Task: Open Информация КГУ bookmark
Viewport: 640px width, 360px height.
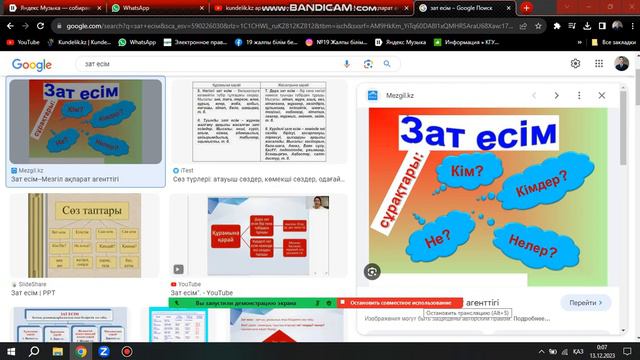Action: pyautogui.click(x=467, y=42)
